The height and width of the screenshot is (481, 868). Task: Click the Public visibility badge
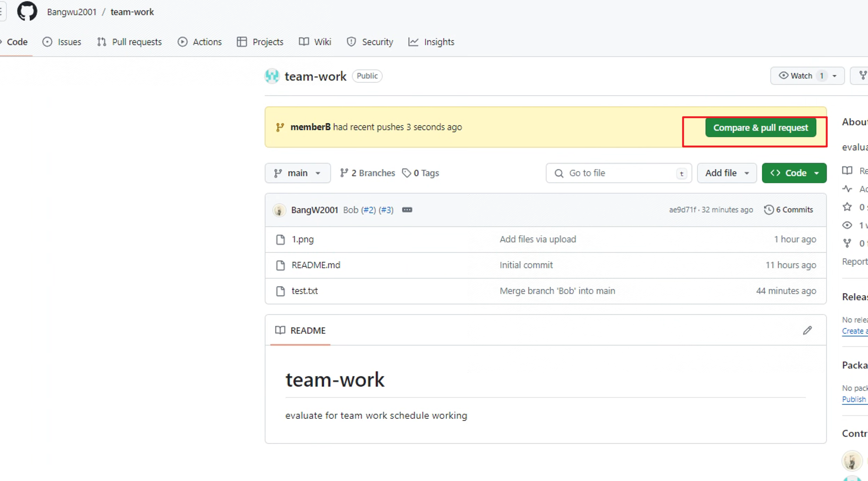click(367, 76)
